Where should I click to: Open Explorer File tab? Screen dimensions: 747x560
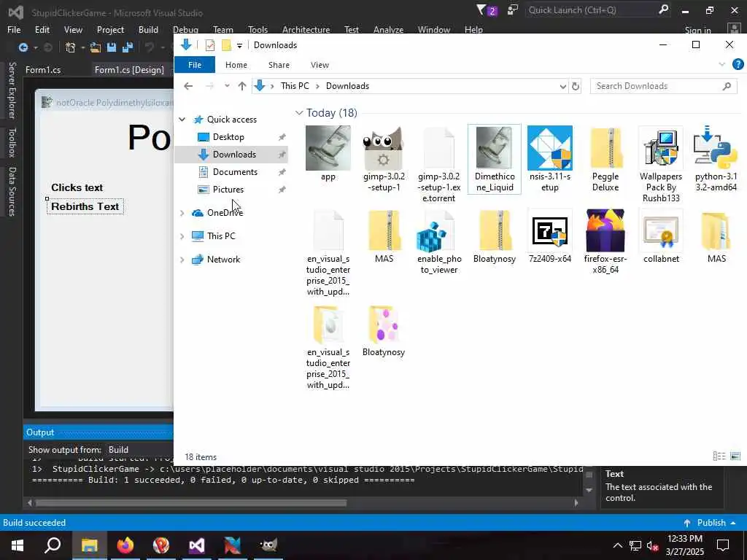tap(194, 65)
